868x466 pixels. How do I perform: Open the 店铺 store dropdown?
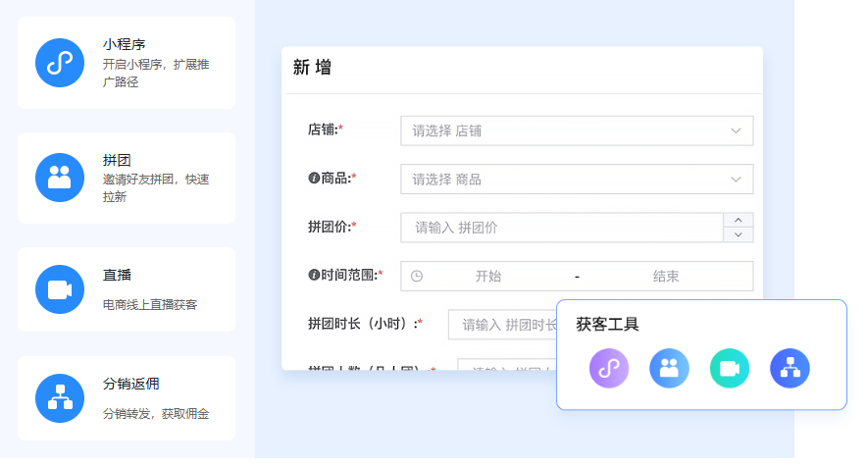click(x=577, y=130)
